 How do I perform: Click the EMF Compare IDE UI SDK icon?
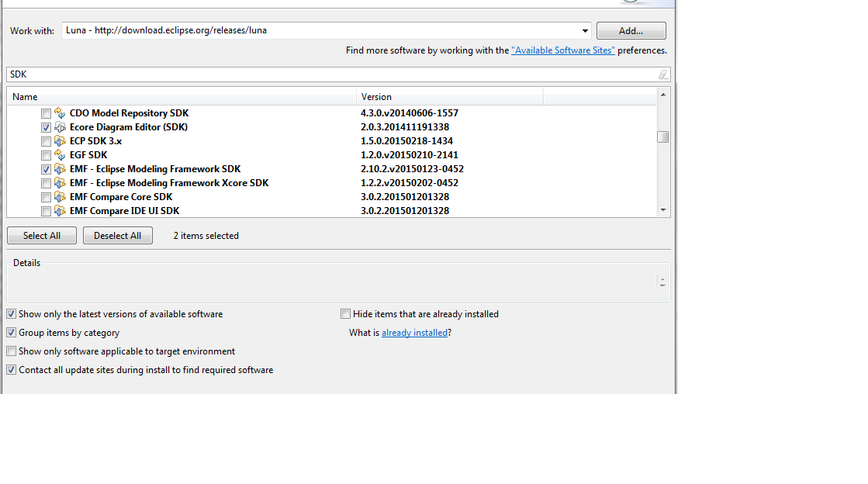60,210
